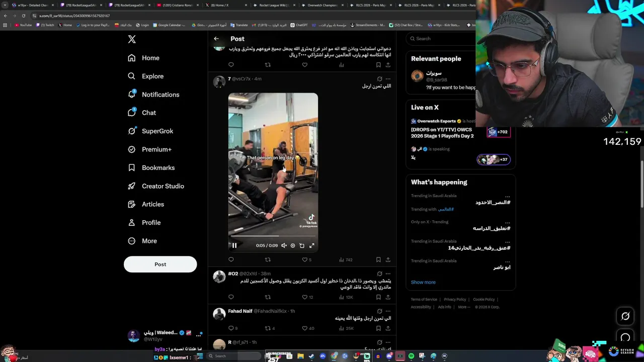Toggle picture-in-picture on the video
Image resolution: width=644 pixels, height=362 pixels.
pos(302,245)
